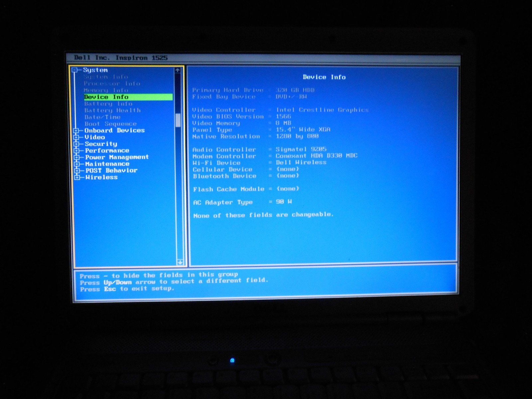Select the Battery Health entry
This screenshot has height=399, width=532.
click(x=112, y=110)
